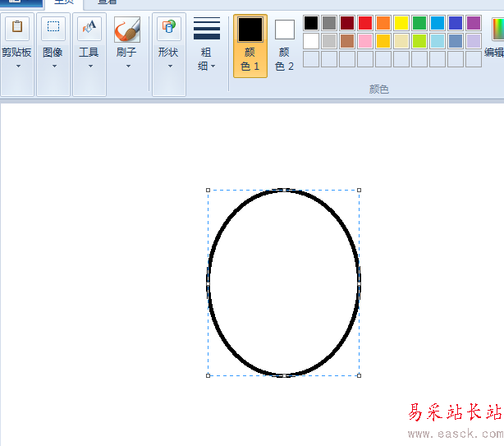Image resolution: width=504 pixels, height=446 pixels.
Task: Open the Tools (工具) group icon
Action: (x=89, y=27)
